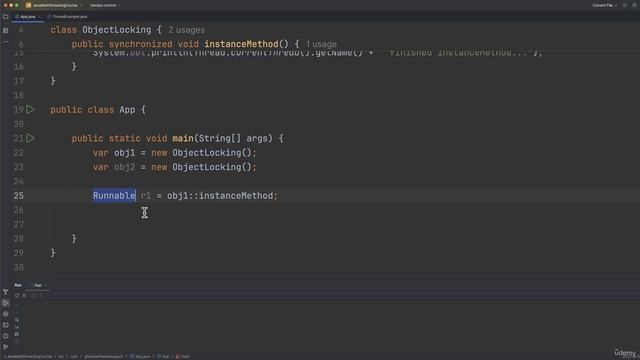Image resolution: width=640 pixels, height=360 pixels.
Task: Open the Git tool window icon
Action: click(x=6, y=292)
